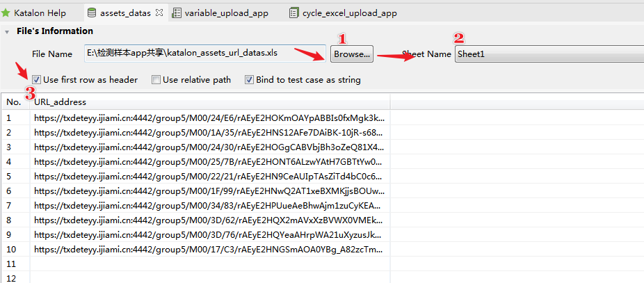The height and width of the screenshot is (283, 644).
Task: Enable Use relative path checkbox
Action: [156, 80]
